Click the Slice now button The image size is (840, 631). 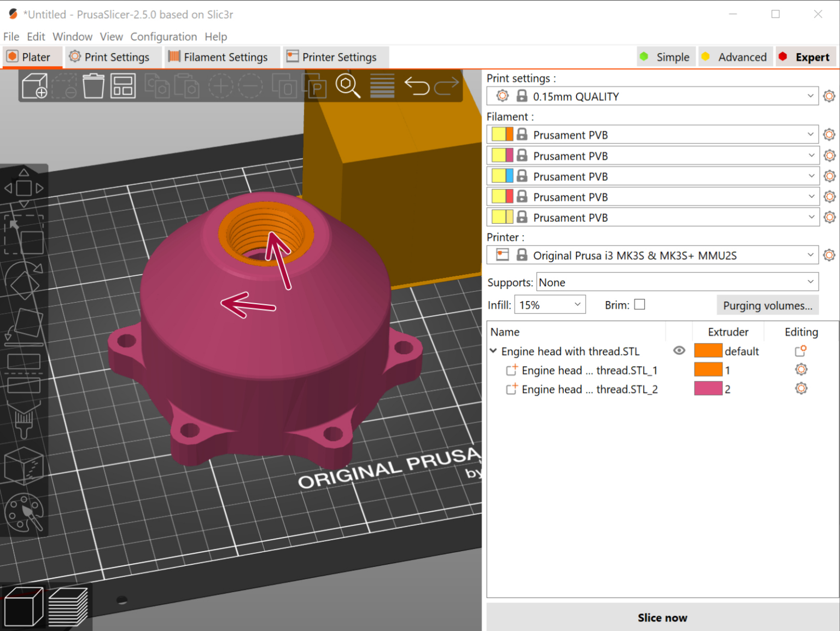point(662,617)
